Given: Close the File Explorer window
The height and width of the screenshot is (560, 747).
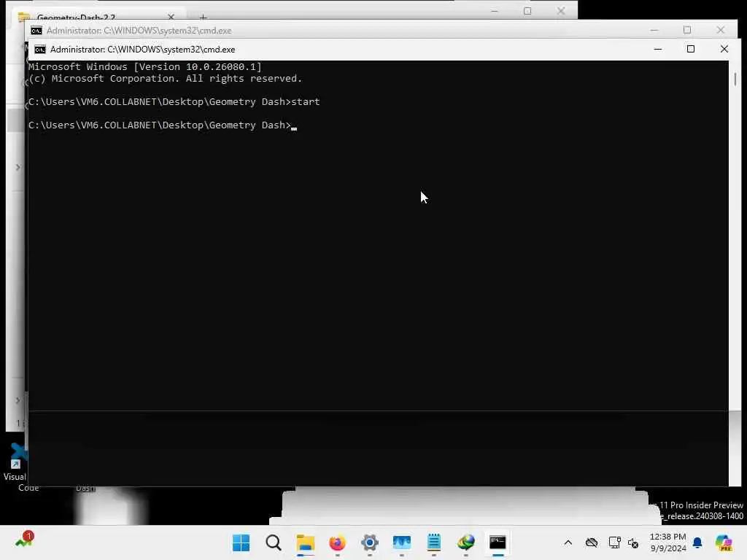Looking at the screenshot, I should [x=561, y=10].
